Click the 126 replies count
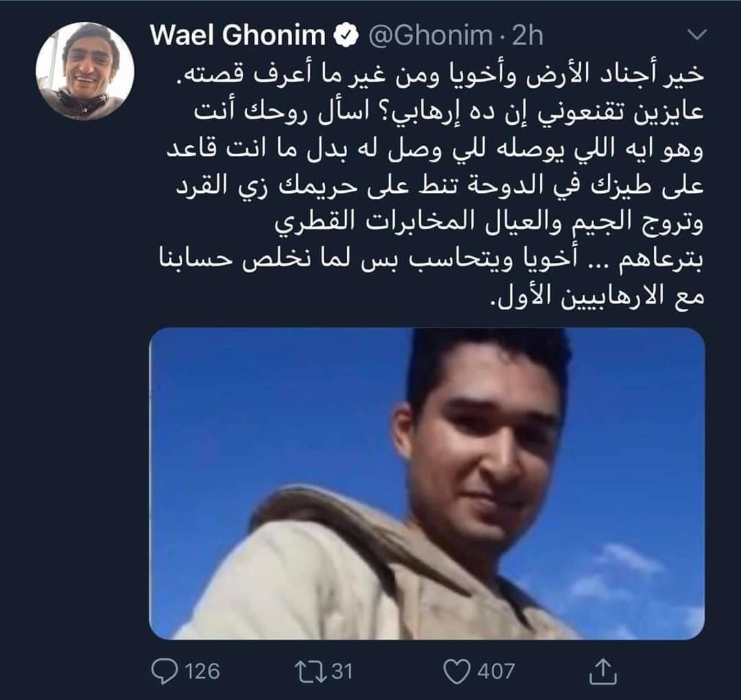 point(202,672)
